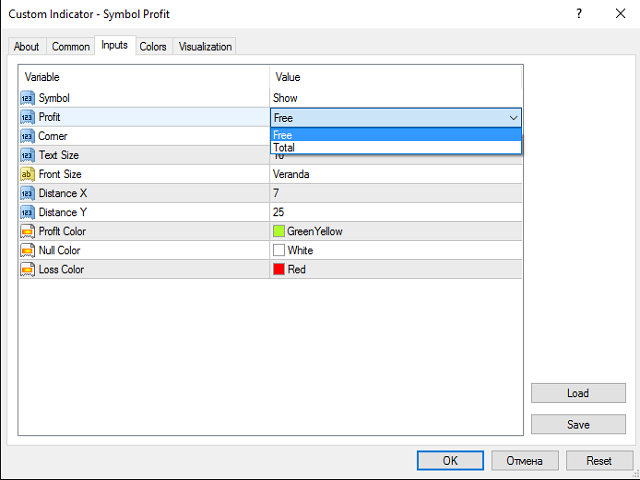Click the Load button
This screenshot has width=640, height=480.
pos(577,393)
